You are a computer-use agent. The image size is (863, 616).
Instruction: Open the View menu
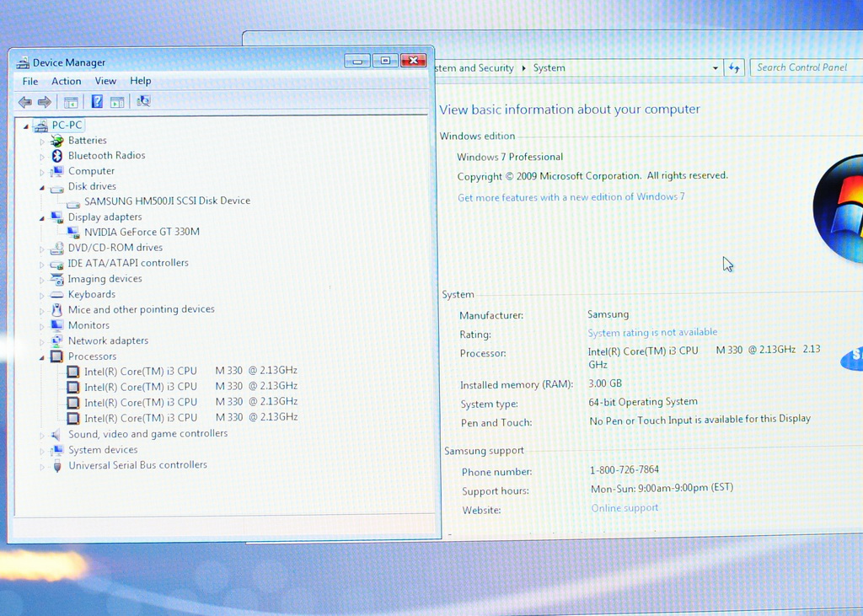pos(105,81)
